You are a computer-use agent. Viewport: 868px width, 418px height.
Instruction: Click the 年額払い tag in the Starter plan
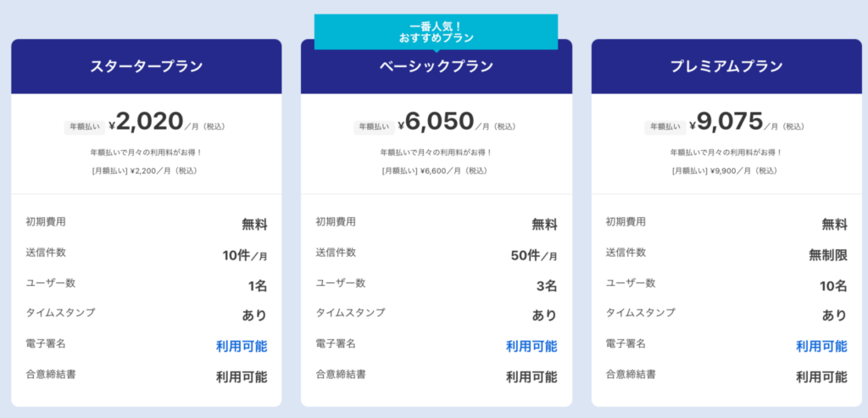tap(85, 127)
